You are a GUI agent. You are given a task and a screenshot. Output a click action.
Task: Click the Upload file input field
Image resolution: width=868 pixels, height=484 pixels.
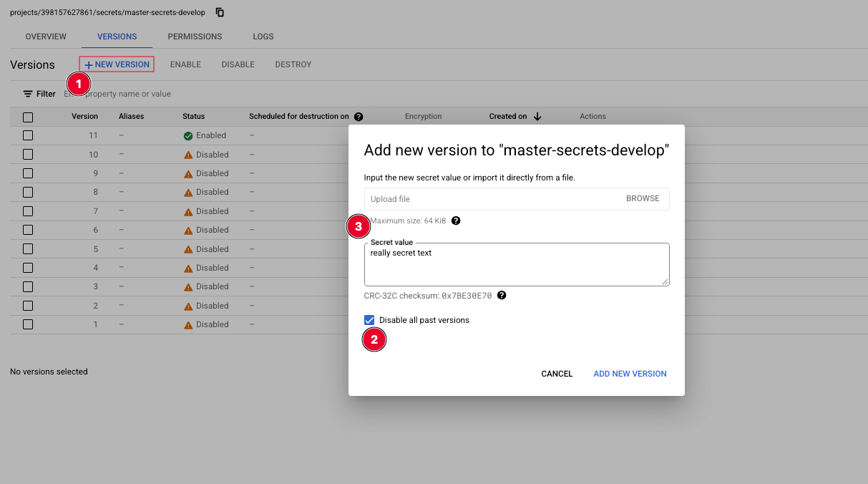pos(465,198)
